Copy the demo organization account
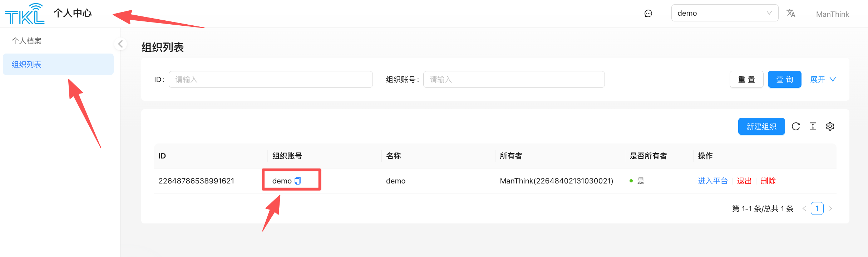Screen dimensions: 868x257 coord(298,181)
